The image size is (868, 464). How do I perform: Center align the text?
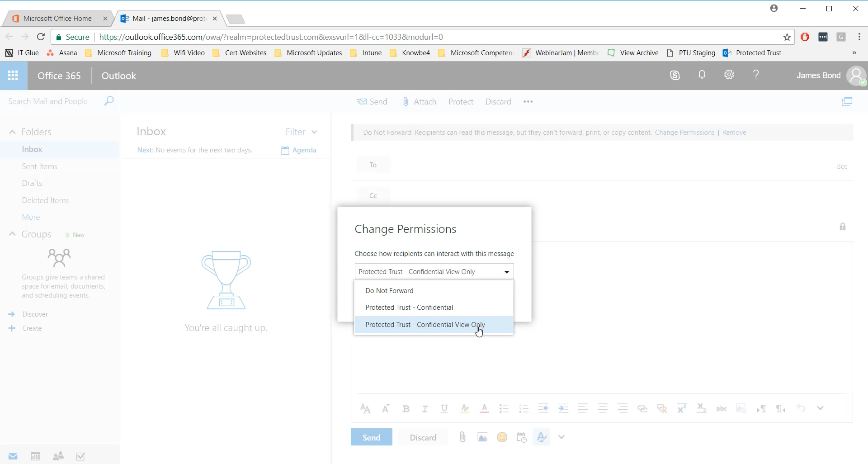point(603,408)
